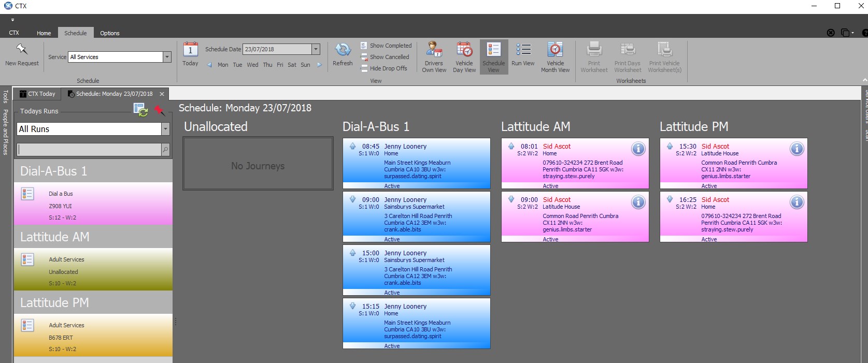Toggle Show Completed journeys
The image size is (868, 363).
(x=386, y=46)
